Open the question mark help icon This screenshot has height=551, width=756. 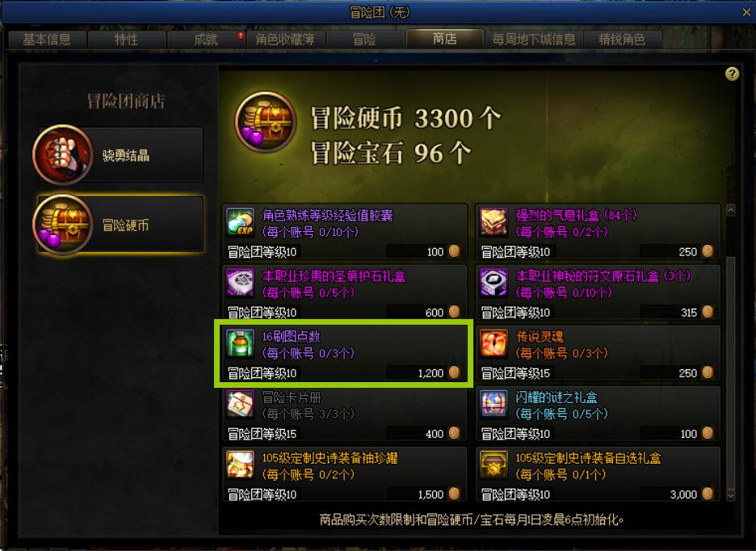732,74
